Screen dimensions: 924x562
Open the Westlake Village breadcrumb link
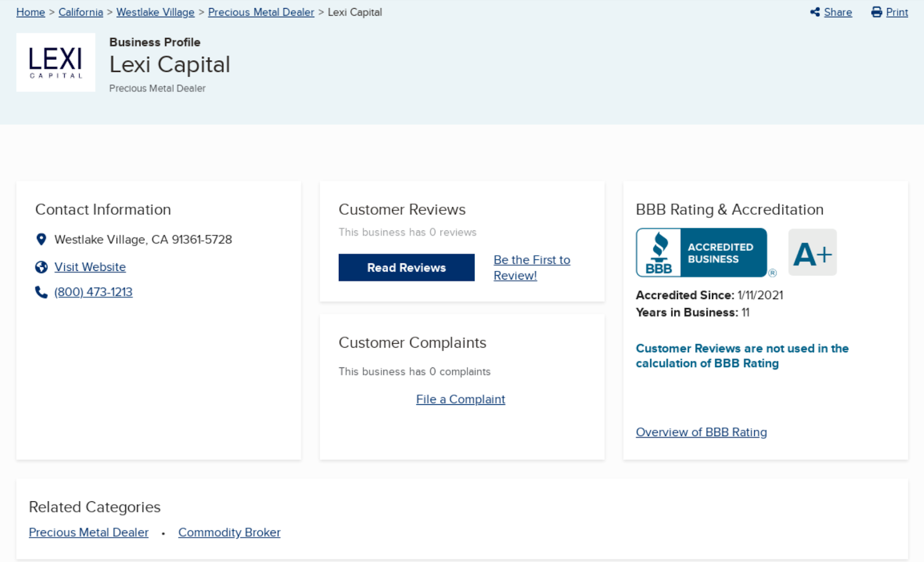155,12
